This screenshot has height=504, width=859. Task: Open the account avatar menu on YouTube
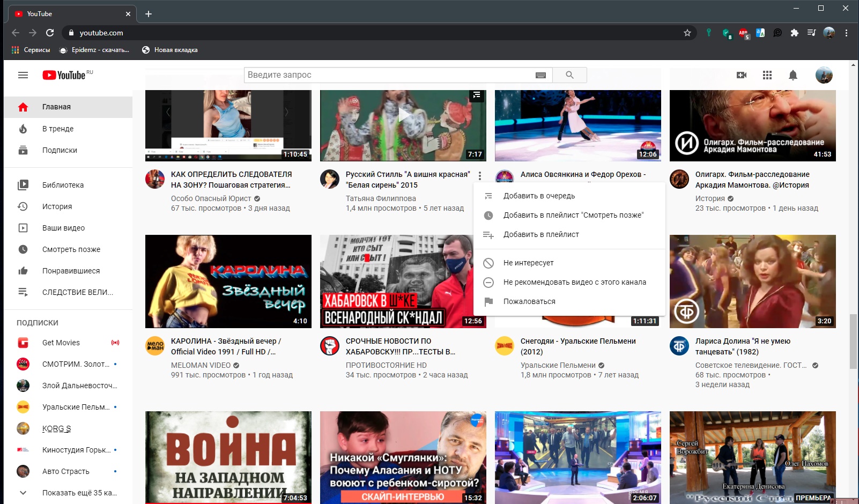pyautogui.click(x=824, y=75)
